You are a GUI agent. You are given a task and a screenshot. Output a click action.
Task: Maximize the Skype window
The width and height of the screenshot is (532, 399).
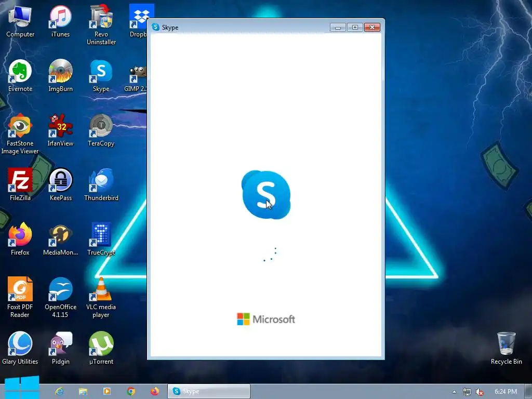(x=355, y=28)
